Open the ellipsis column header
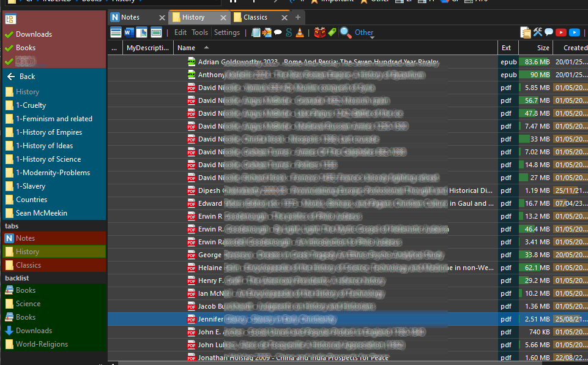This screenshot has height=365, width=588. pyautogui.click(x=114, y=48)
